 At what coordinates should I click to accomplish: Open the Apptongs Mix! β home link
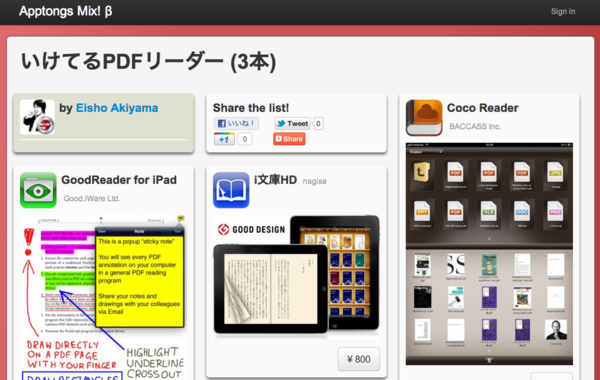pyautogui.click(x=65, y=11)
